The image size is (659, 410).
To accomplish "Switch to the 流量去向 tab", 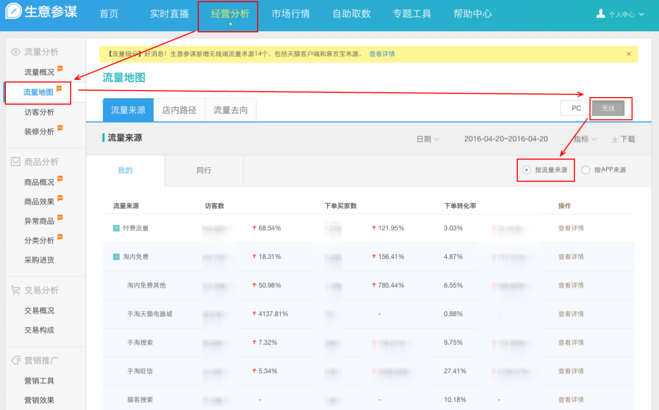I will pos(230,110).
